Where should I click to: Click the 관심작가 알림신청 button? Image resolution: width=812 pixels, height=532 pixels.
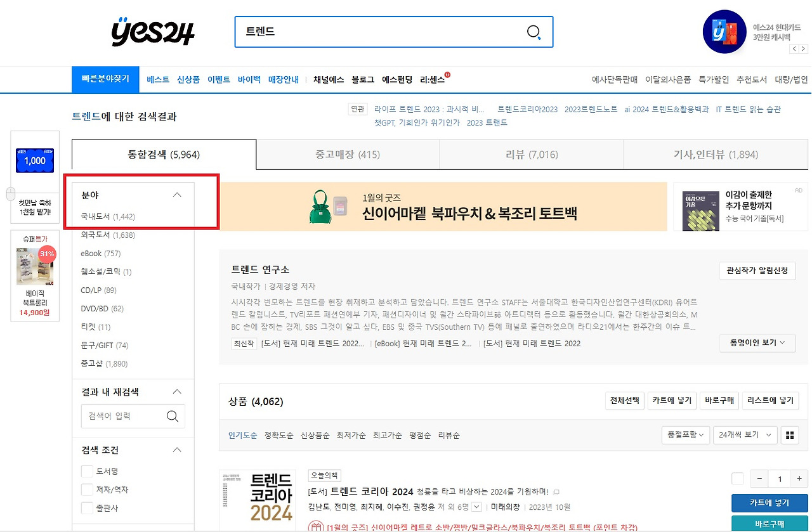757,270
